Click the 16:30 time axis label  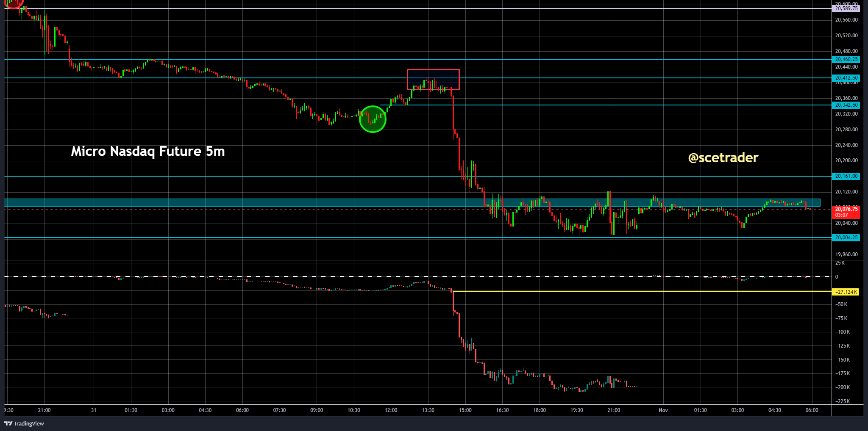point(502,410)
